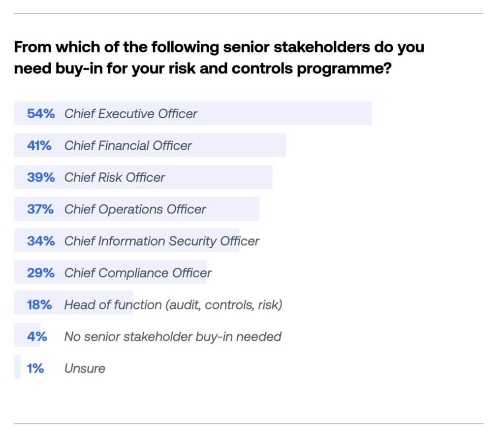504x437 pixels.
Task: Select the Chief Financial Officer label
Action: click(128, 145)
